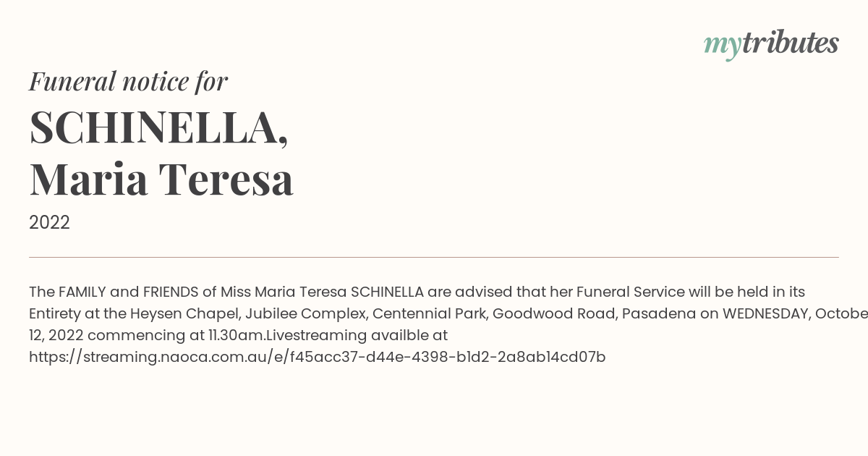Click the word 'FAMILY' in the notice

(x=82, y=292)
